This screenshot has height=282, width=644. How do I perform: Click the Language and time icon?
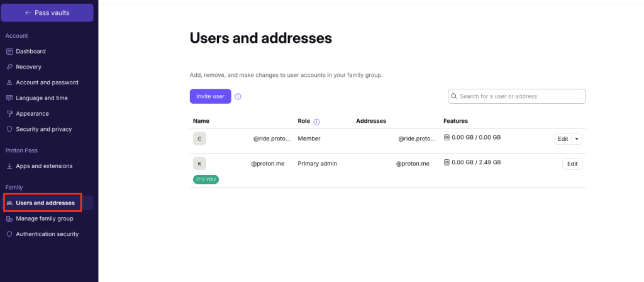pos(9,98)
